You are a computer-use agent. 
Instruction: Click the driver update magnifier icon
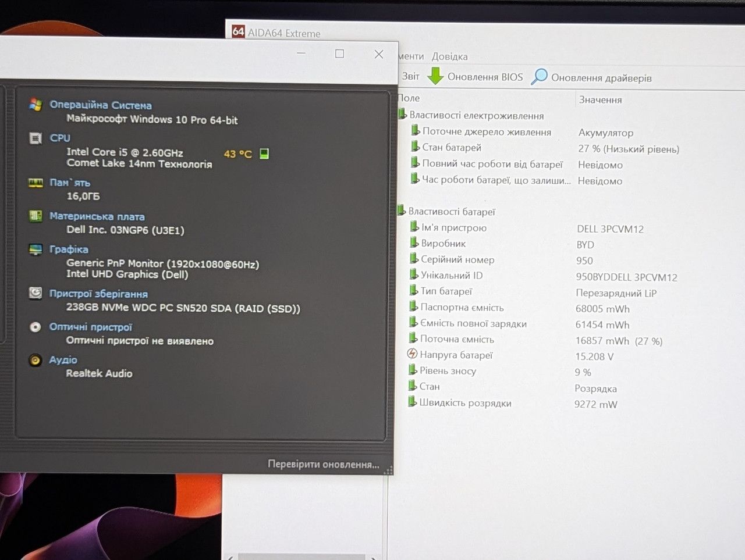click(540, 77)
